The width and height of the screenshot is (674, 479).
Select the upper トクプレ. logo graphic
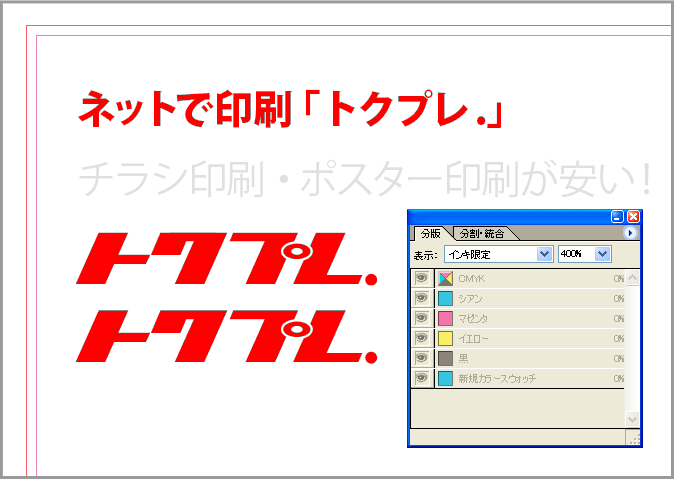(x=227, y=258)
